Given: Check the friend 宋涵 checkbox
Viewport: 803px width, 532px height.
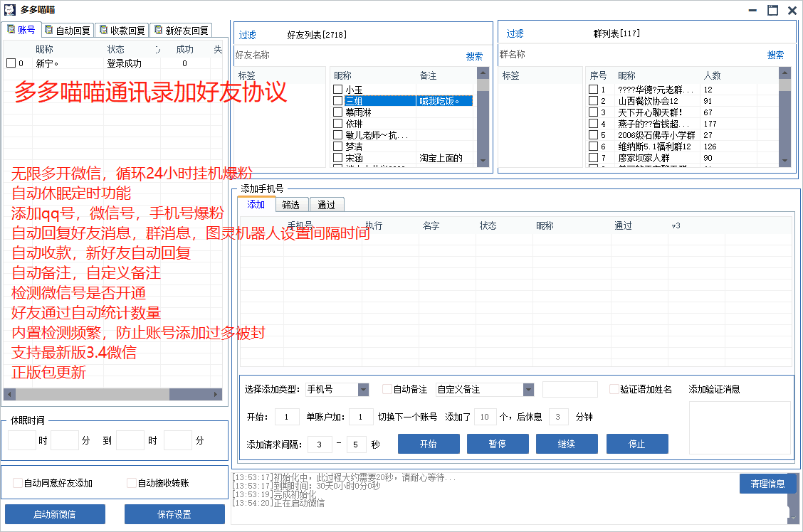Looking at the screenshot, I should point(337,158).
